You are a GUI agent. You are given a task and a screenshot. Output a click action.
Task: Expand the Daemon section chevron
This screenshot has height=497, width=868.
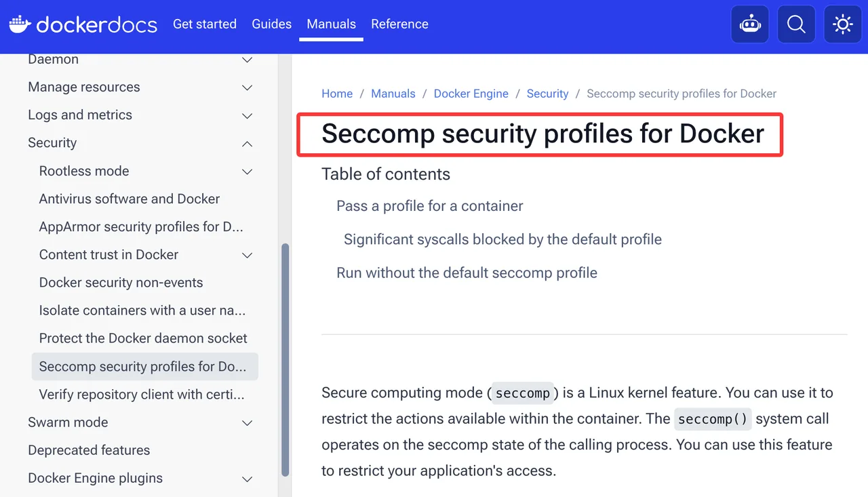(x=248, y=60)
